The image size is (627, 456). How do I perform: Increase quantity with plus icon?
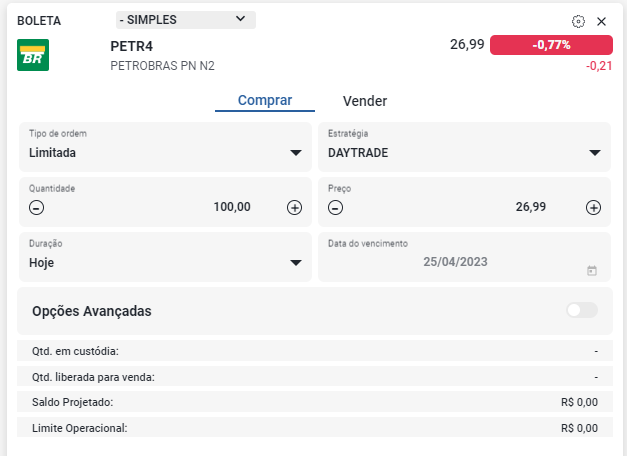point(294,208)
